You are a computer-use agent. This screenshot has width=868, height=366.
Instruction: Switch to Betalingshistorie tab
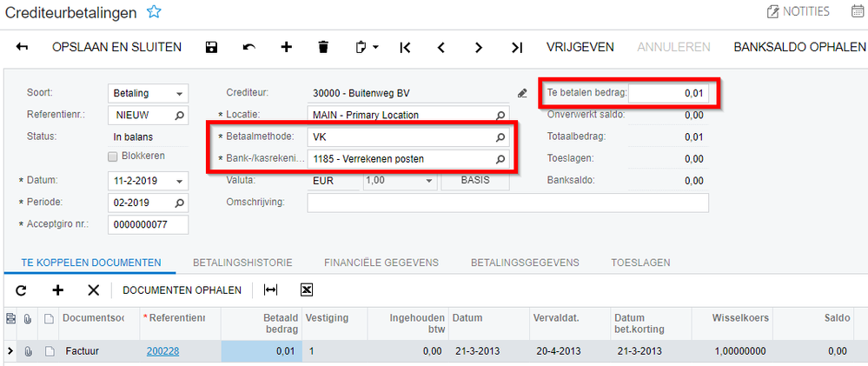[x=242, y=263]
